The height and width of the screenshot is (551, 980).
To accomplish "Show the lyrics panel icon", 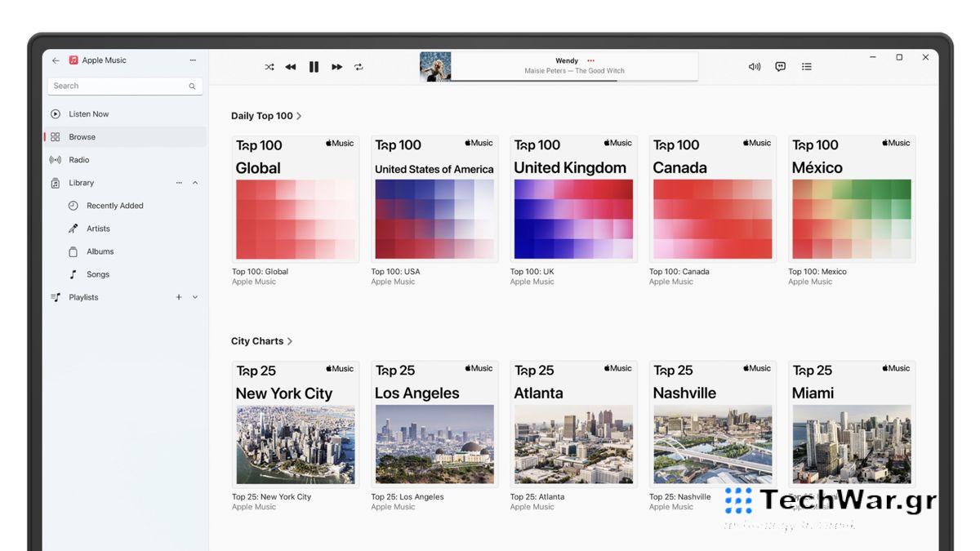I will click(x=780, y=66).
